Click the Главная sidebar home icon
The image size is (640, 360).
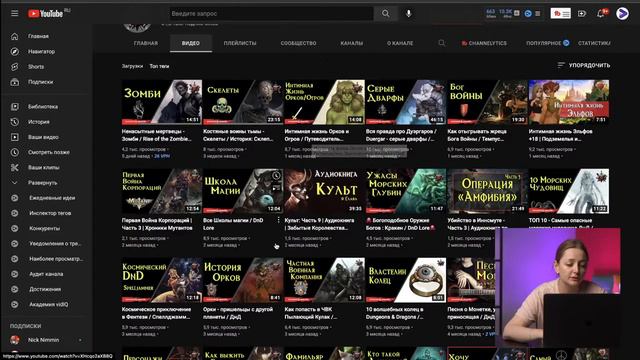(15, 36)
